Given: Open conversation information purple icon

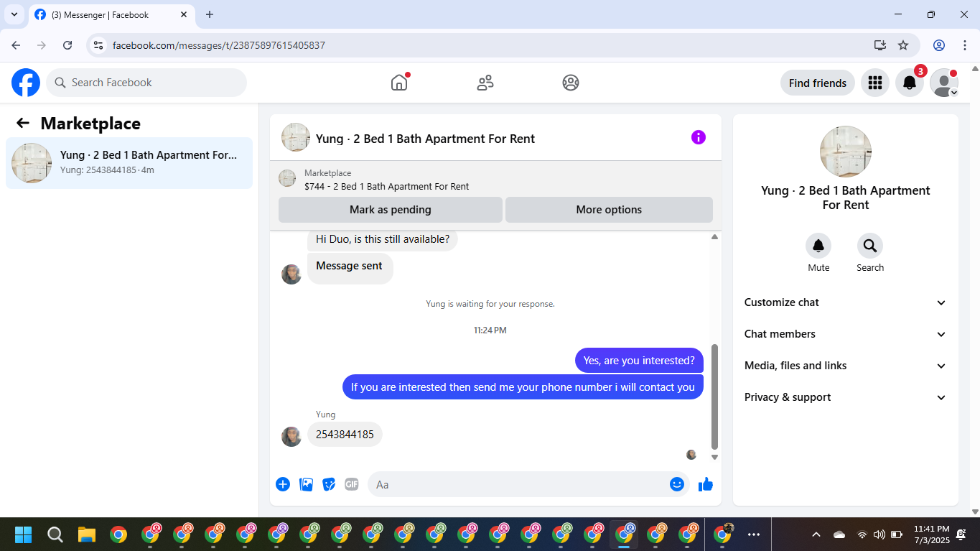Looking at the screenshot, I should click(699, 137).
